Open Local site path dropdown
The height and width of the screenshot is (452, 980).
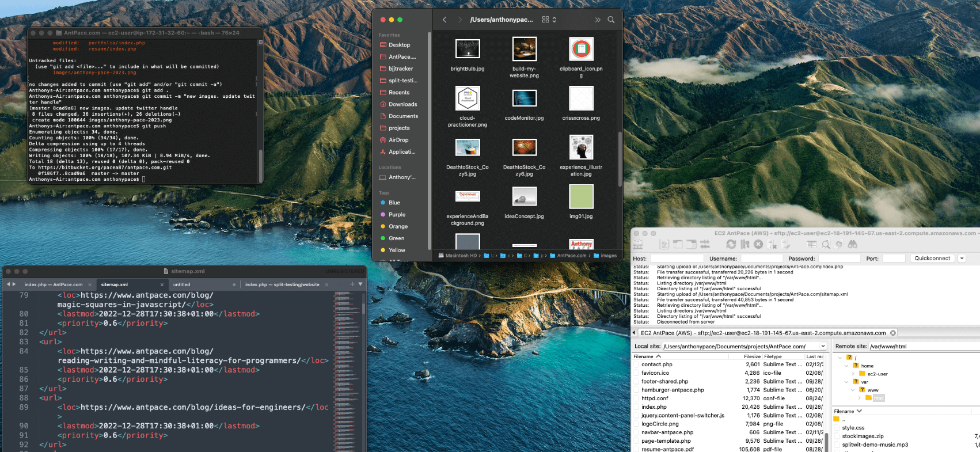coord(823,346)
